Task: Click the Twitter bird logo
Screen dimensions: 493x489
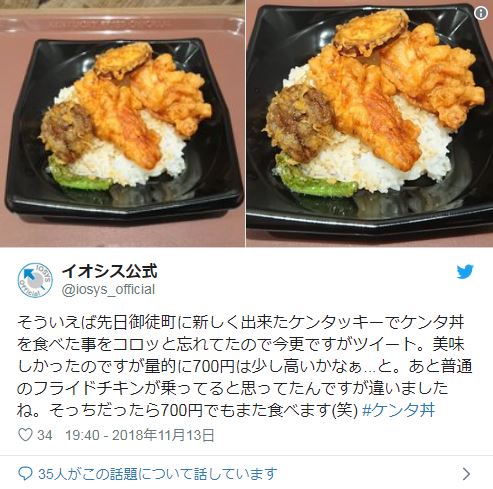Action: tap(465, 272)
